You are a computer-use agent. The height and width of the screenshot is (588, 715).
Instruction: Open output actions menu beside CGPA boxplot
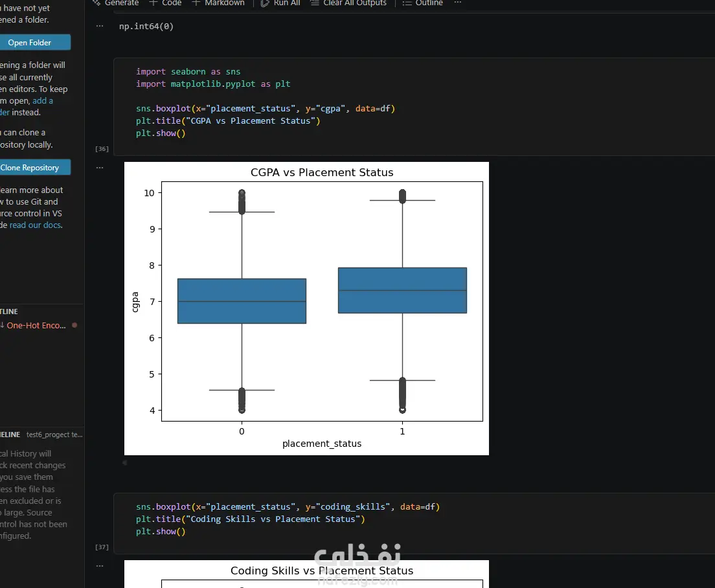pyautogui.click(x=100, y=168)
